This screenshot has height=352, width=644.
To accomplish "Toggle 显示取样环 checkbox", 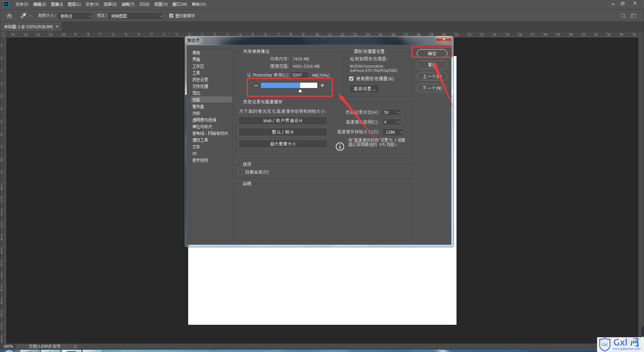I will [x=171, y=16].
